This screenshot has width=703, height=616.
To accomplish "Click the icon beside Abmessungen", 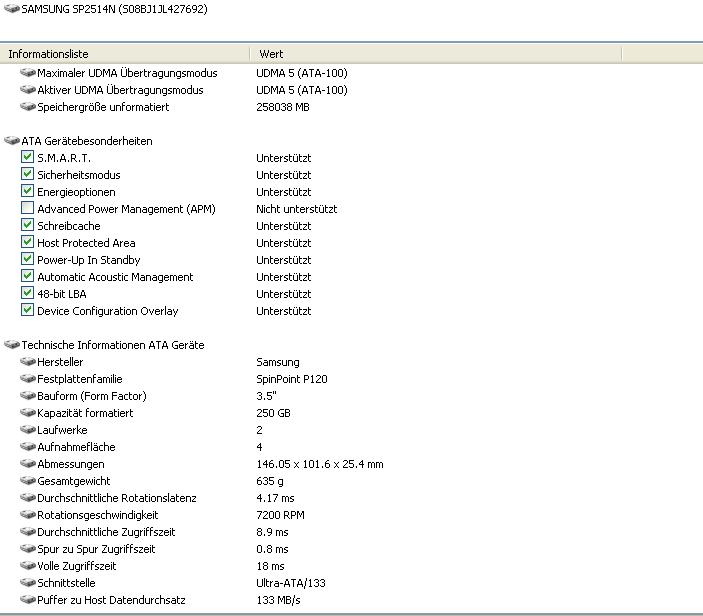I will [x=28, y=464].
